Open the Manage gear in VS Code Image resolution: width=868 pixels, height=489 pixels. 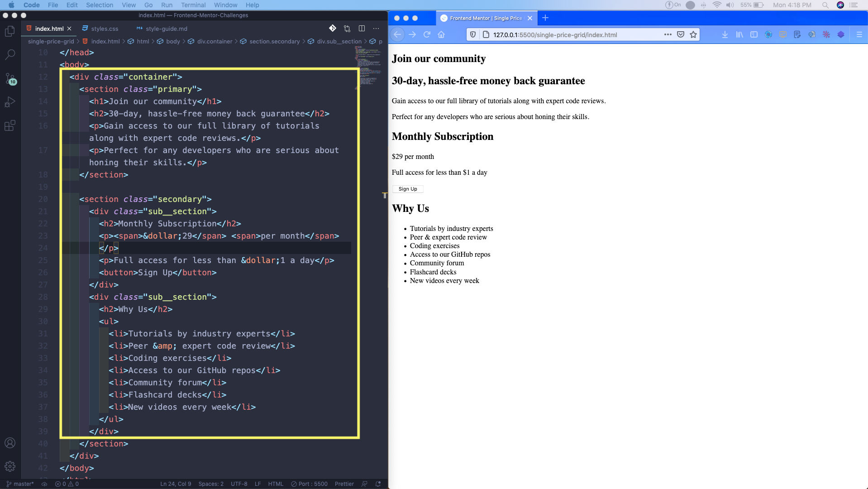(x=10, y=466)
